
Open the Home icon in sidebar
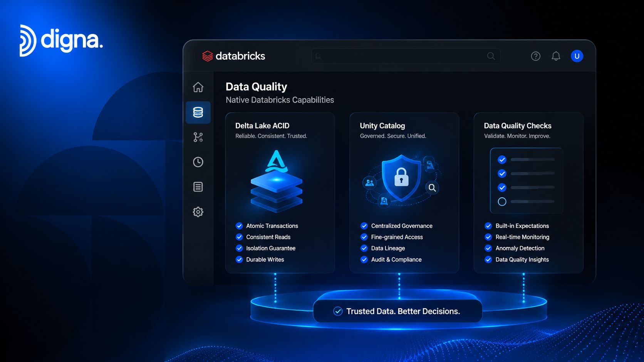[198, 87]
